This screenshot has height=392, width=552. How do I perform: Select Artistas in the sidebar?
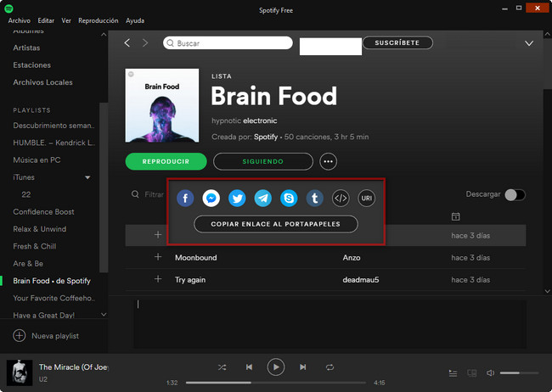26,48
